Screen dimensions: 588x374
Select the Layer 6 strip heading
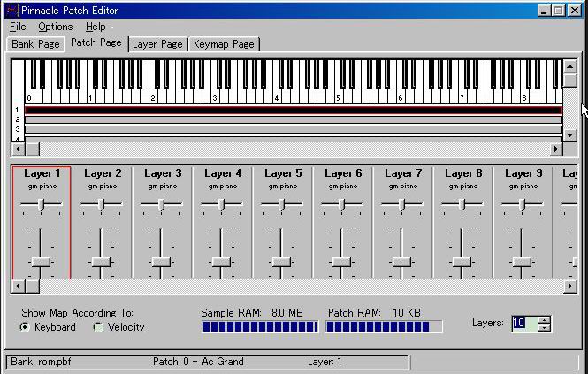tap(343, 173)
